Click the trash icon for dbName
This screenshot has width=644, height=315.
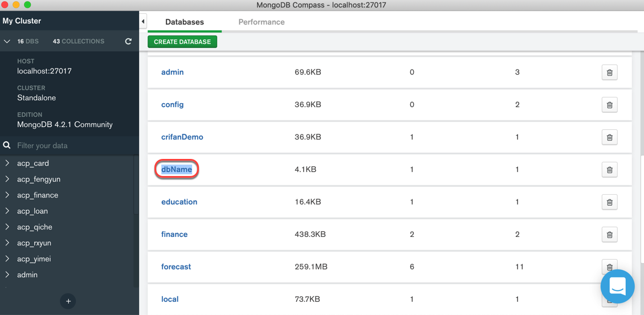pyautogui.click(x=609, y=170)
